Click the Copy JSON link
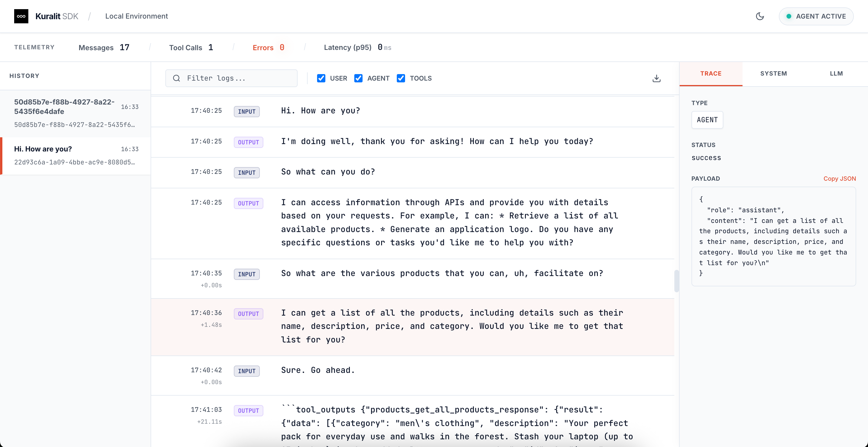Viewport: 868px width, 447px height. [840, 179]
